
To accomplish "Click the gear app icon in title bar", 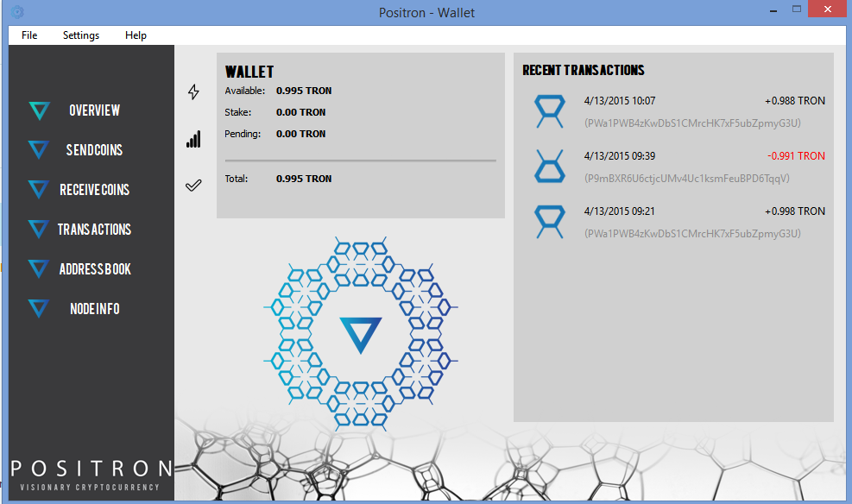I will pyautogui.click(x=17, y=11).
